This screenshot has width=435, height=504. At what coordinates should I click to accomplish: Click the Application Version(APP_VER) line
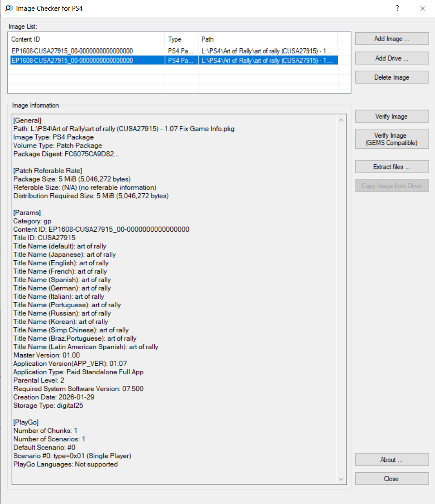tap(70, 363)
